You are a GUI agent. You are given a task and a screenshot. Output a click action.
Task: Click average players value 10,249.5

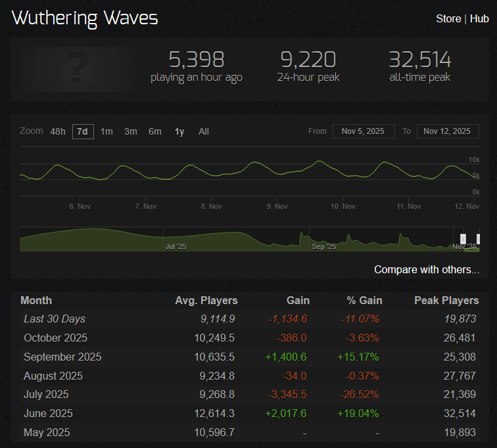214,338
